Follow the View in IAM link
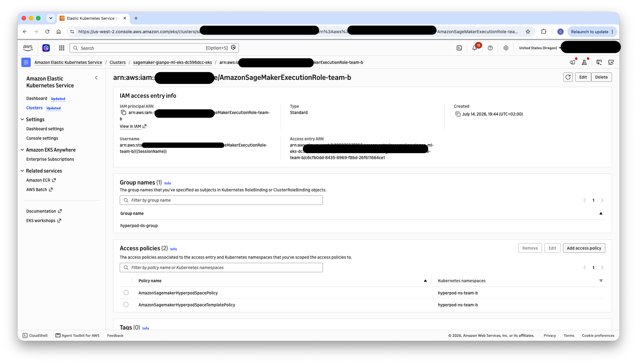The image size is (637, 364). [133, 126]
